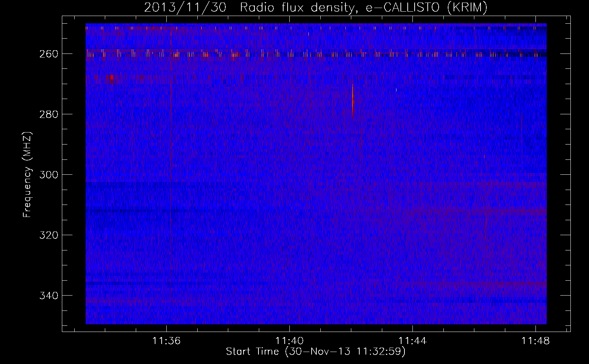Click the 300 frequency tick label
589x364 pixels.
pyautogui.click(x=49, y=175)
